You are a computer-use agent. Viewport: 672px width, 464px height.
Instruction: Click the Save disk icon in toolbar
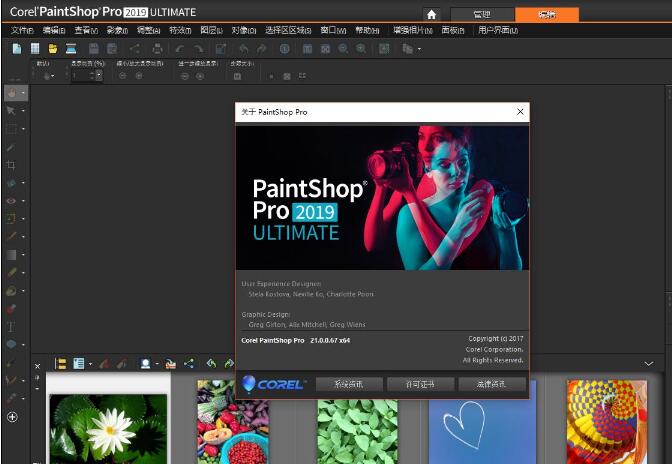(x=93, y=49)
